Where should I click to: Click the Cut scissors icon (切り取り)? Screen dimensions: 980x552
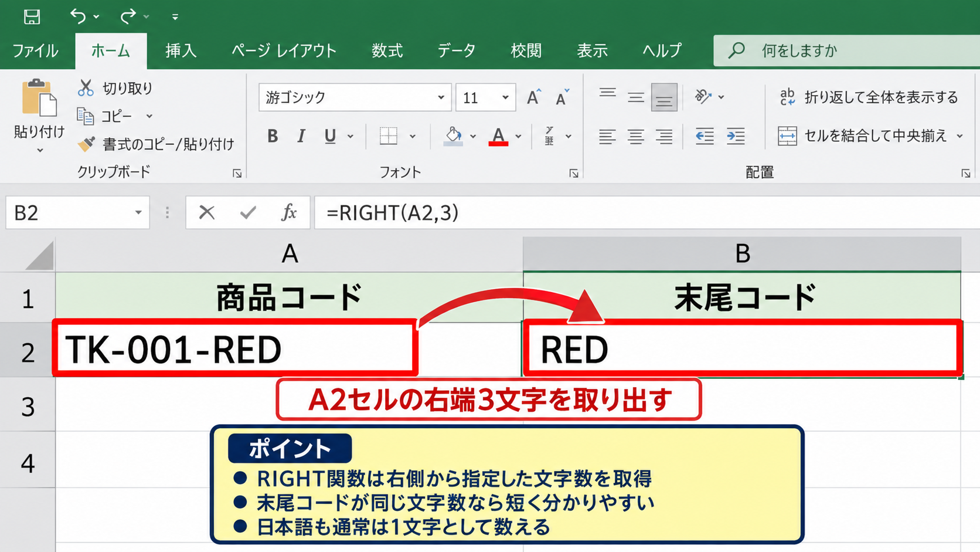pos(86,88)
